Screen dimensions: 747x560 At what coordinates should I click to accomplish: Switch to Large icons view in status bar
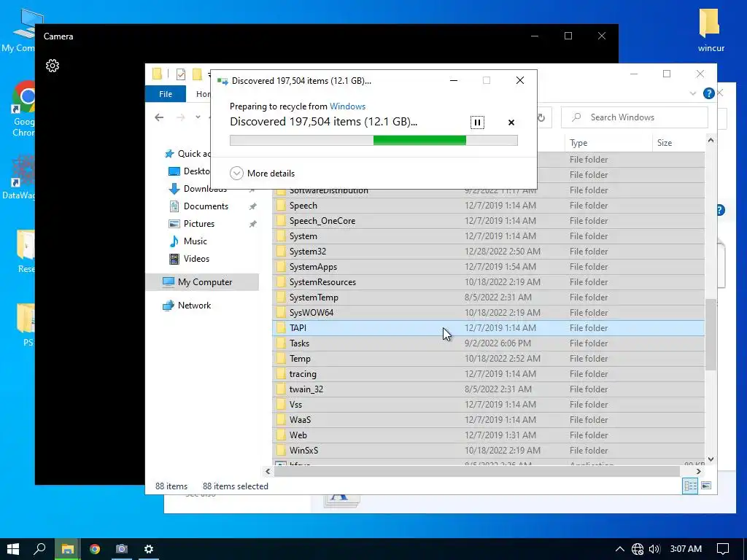pyautogui.click(x=706, y=486)
